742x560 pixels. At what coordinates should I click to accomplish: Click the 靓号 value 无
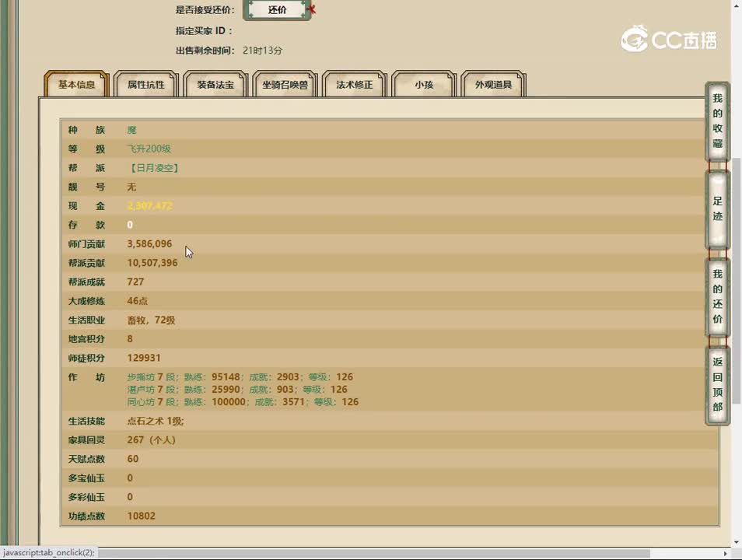pyautogui.click(x=131, y=187)
